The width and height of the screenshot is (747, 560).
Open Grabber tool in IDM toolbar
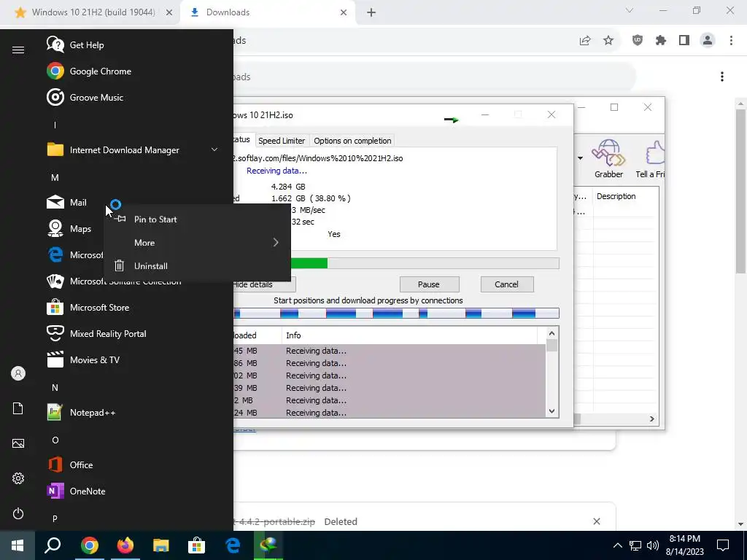tap(608, 159)
